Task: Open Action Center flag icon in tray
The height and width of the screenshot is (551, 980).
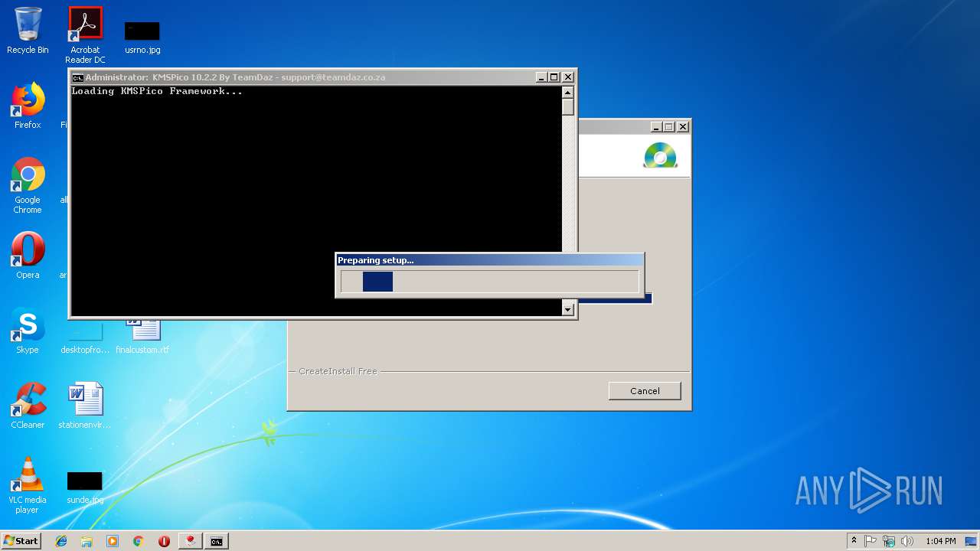Action: pos(871,541)
